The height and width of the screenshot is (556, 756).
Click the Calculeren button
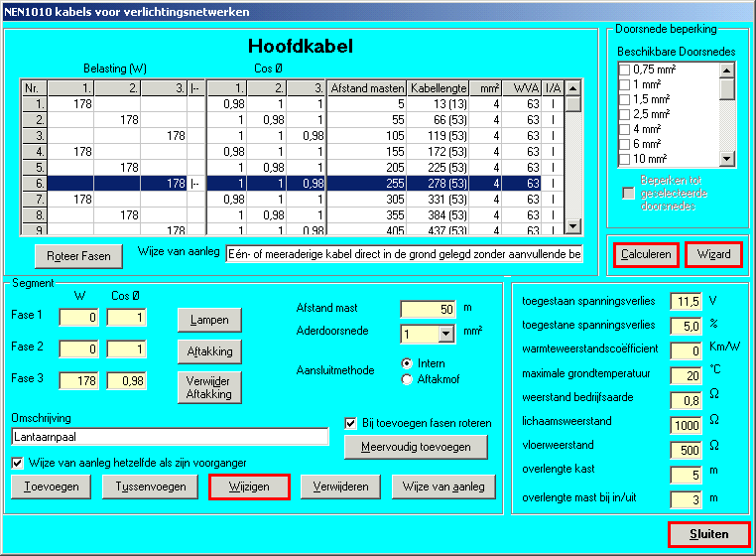point(646,254)
